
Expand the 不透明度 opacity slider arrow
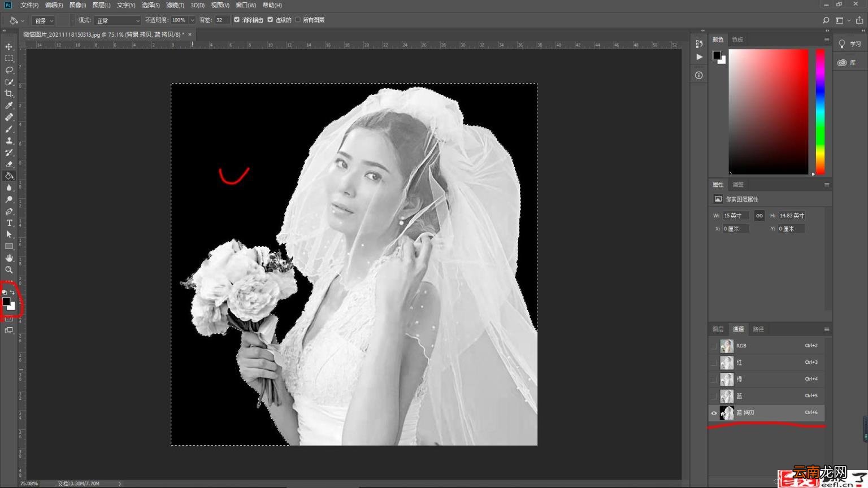[192, 20]
